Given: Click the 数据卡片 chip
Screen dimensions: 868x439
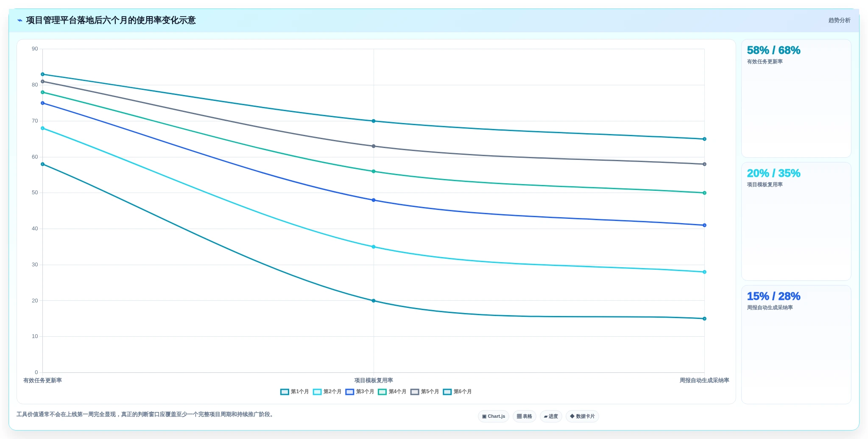Looking at the screenshot, I should [582, 417].
